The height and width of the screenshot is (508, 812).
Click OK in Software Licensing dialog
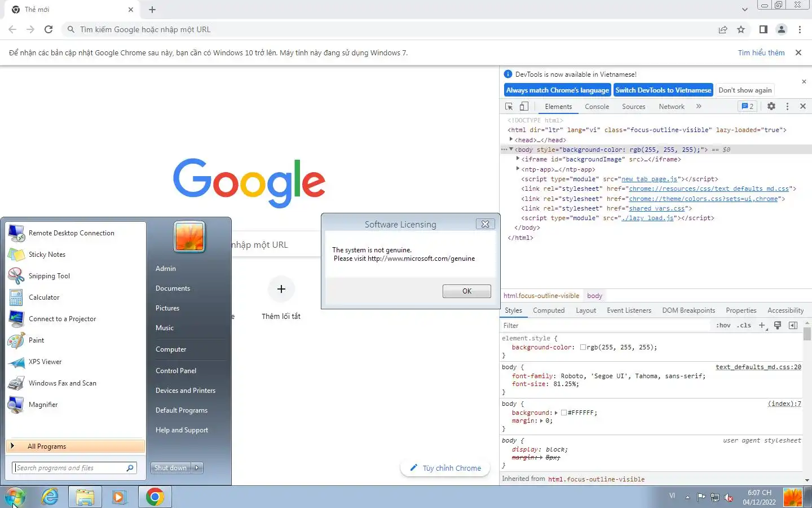pyautogui.click(x=467, y=291)
